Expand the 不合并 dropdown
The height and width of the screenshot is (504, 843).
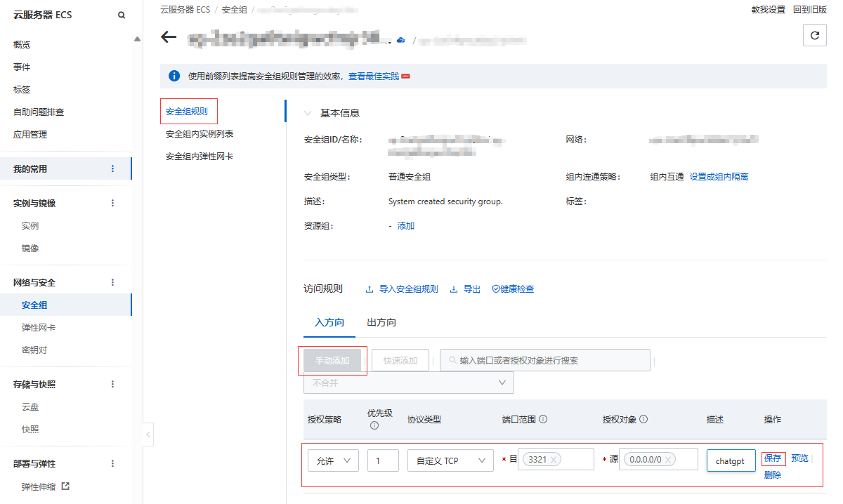(408, 383)
